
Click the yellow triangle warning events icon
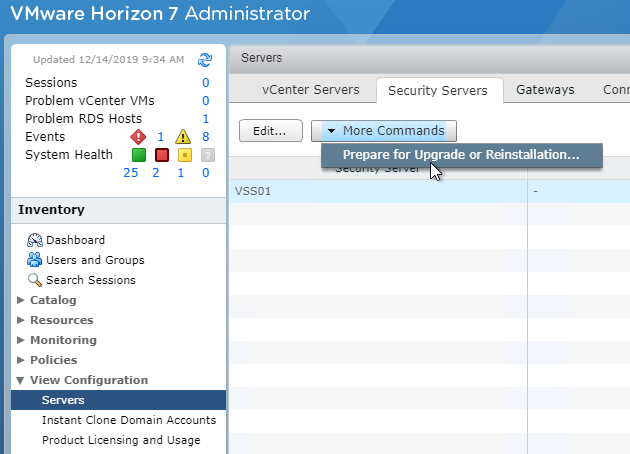183,137
